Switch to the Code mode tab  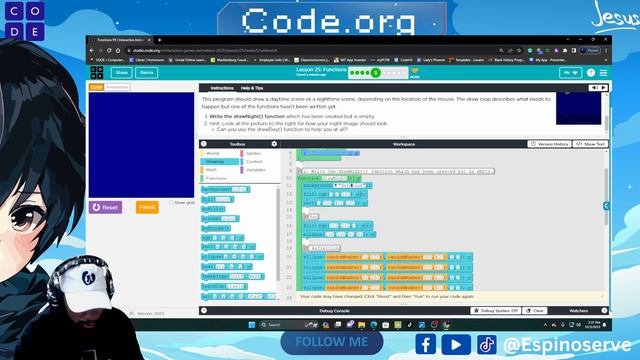(x=96, y=87)
